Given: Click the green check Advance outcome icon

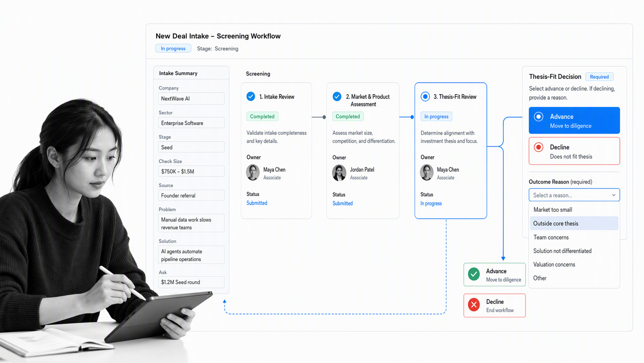Looking at the screenshot, I should pos(474,274).
